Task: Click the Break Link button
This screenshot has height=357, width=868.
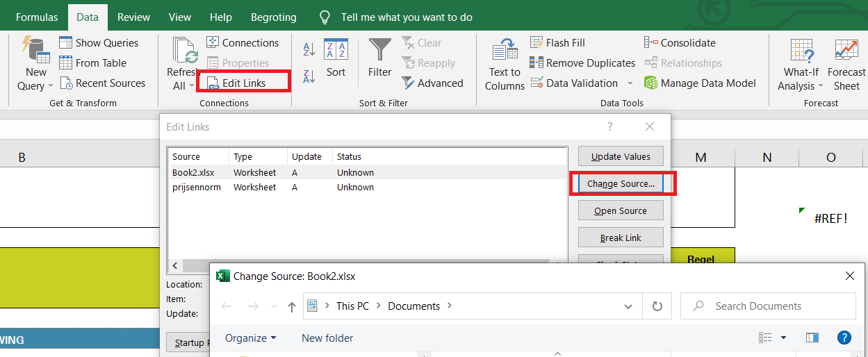Action: 621,238
